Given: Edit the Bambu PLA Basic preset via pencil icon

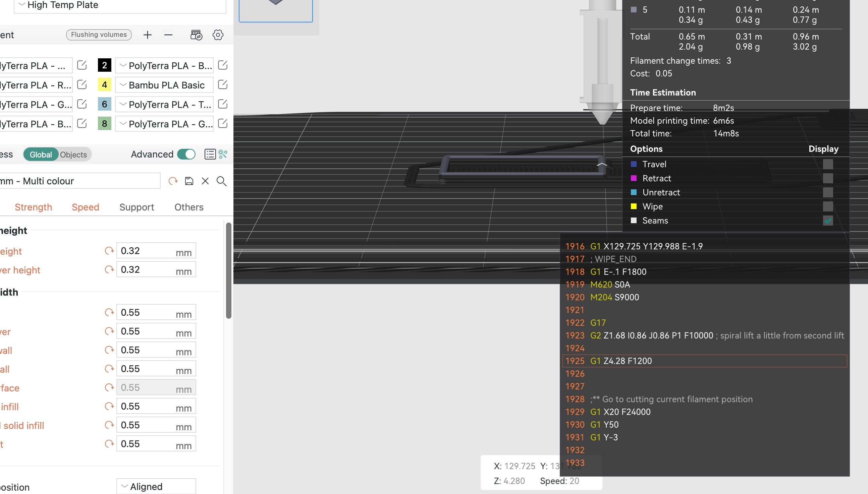Looking at the screenshot, I should click(x=223, y=84).
